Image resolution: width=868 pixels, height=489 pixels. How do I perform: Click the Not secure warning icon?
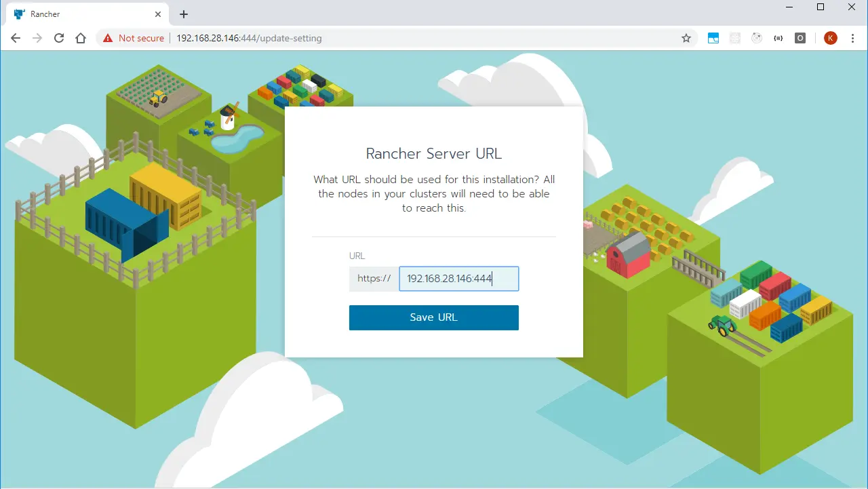(108, 39)
